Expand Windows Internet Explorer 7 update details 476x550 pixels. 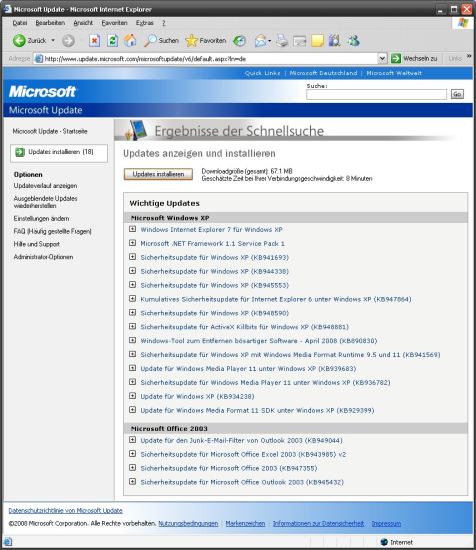click(x=132, y=229)
